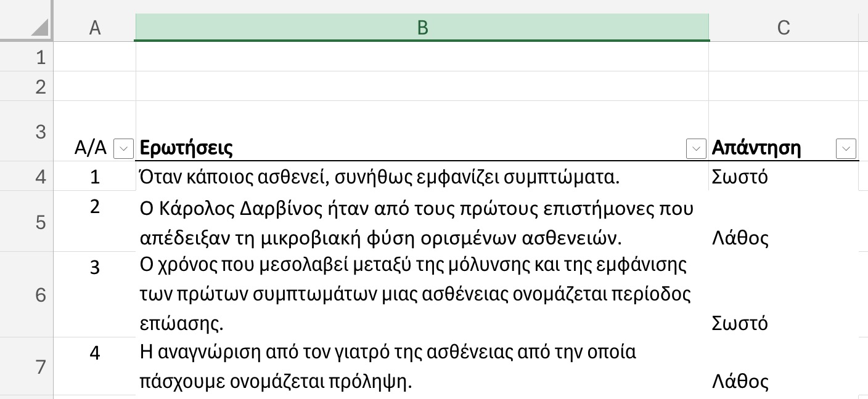The image size is (868, 399).
Task: Select row header 1
Action: [28, 56]
